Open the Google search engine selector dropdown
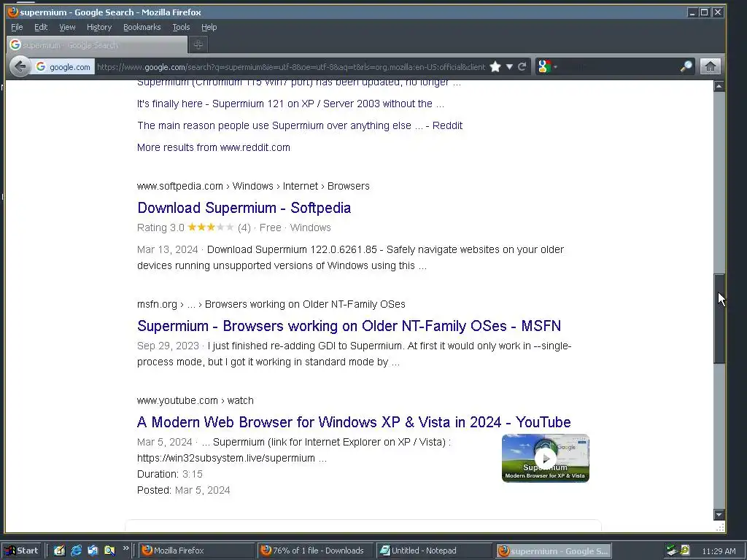747x560 pixels. (x=547, y=66)
